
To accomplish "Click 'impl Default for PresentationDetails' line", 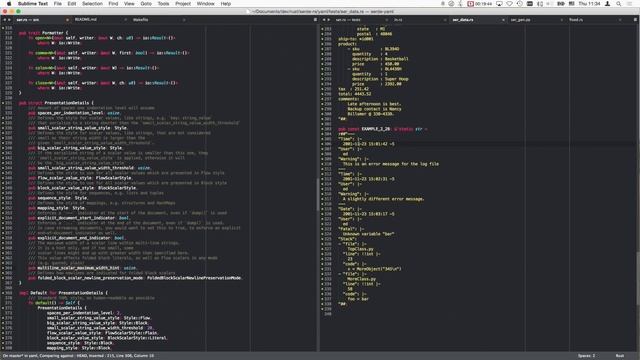I will click(x=63, y=293).
